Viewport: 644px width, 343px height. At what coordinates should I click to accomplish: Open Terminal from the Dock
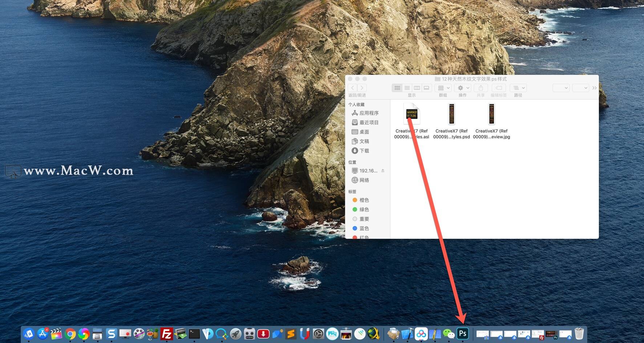tap(194, 334)
